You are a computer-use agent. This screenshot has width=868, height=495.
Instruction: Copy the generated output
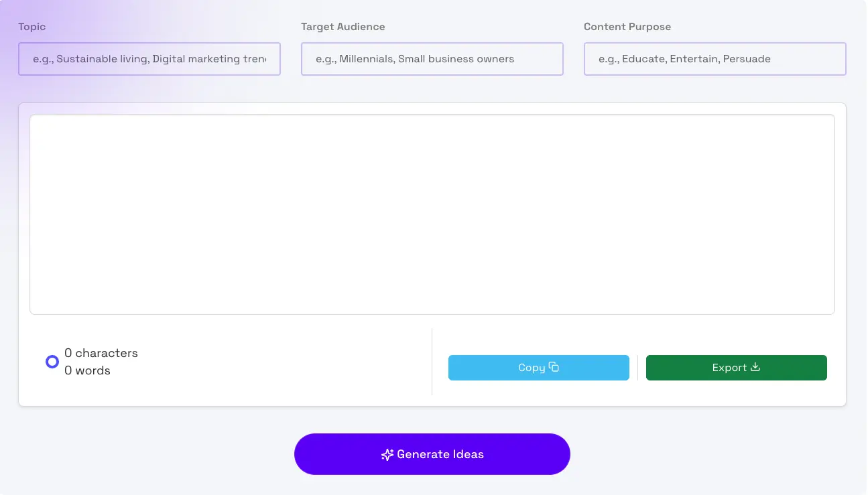(539, 368)
